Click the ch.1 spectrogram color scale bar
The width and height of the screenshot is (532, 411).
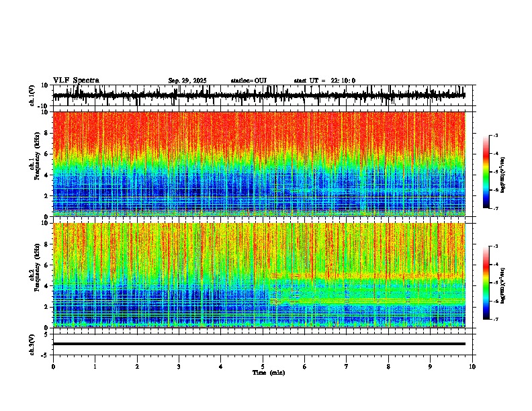point(486,172)
